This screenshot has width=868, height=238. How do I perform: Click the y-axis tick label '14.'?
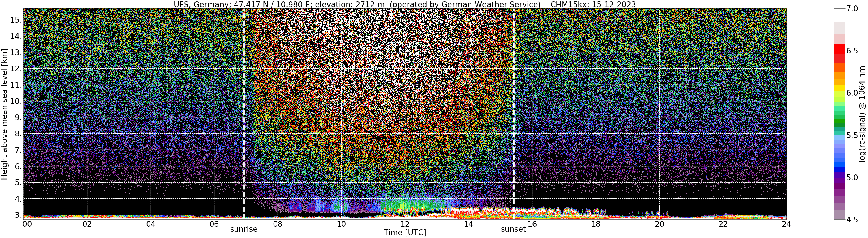(16, 36)
